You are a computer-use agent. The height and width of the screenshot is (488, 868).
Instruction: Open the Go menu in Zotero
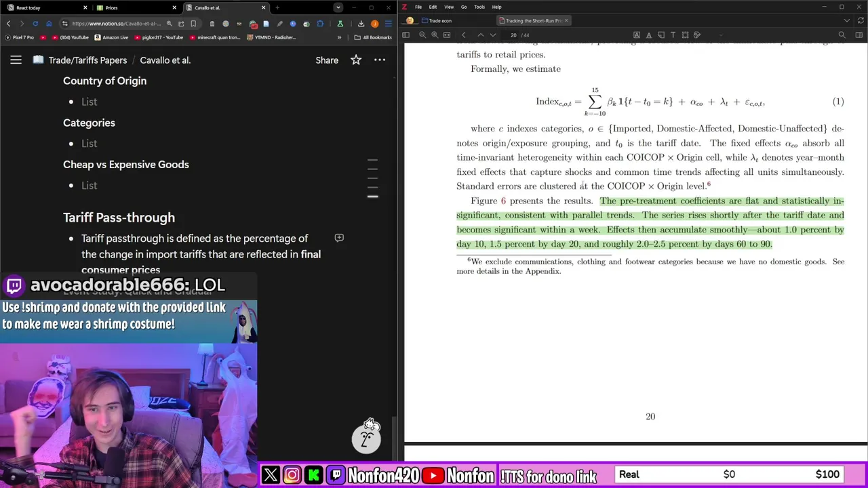click(464, 7)
